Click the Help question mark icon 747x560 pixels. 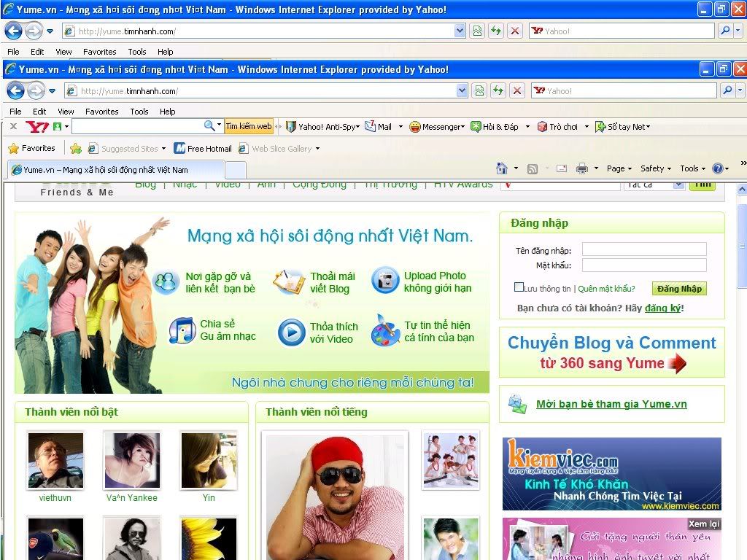click(x=718, y=168)
